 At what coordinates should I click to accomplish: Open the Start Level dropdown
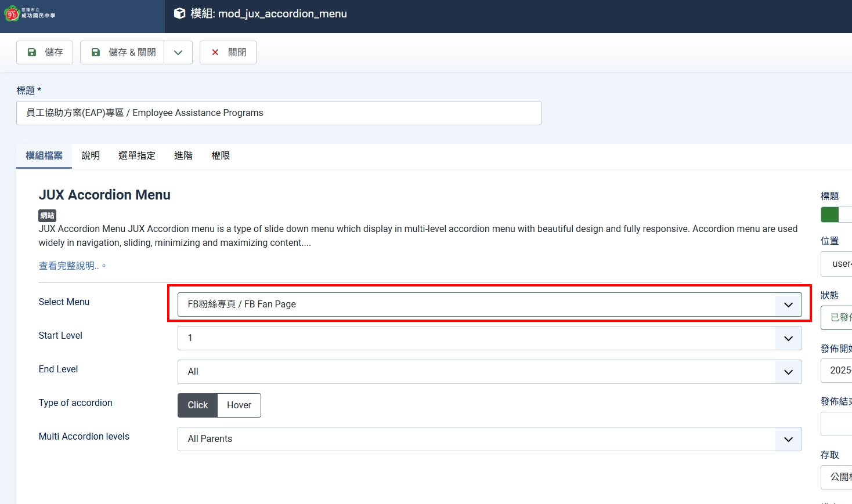pyautogui.click(x=489, y=338)
